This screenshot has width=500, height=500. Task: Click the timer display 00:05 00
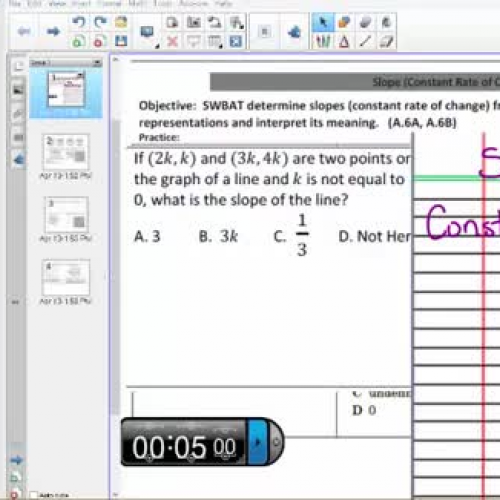coord(184,447)
